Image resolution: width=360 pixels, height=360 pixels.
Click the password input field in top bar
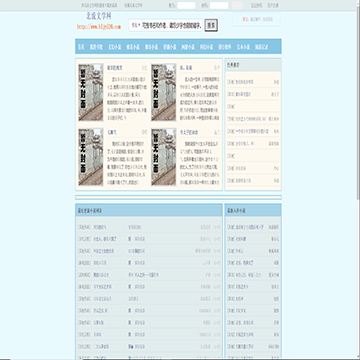pos(219,5)
